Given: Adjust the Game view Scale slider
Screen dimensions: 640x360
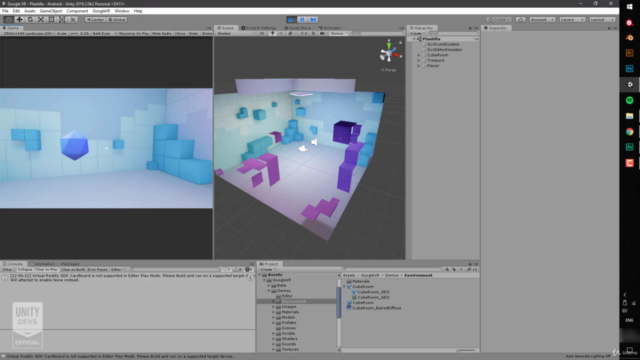Looking at the screenshot, I should click(x=74, y=33).
